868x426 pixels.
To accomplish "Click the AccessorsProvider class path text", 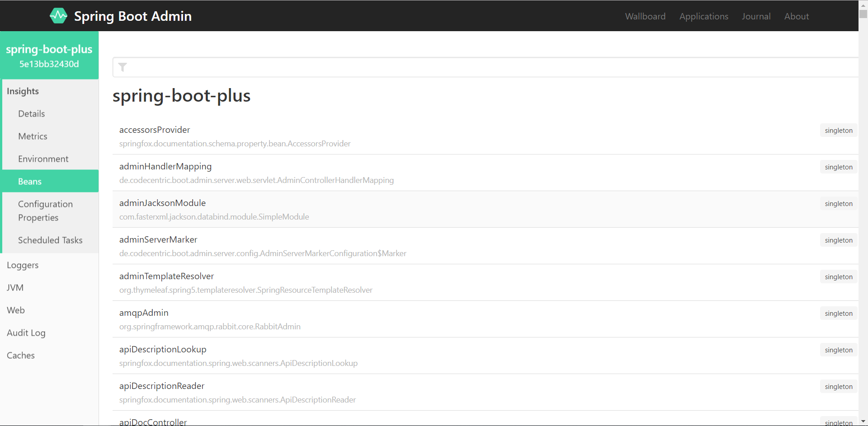I will [235, 144].
